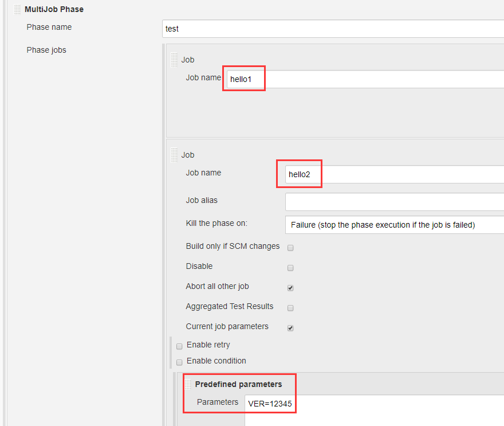Click the Predefined parameters drag handle
The width and height of the screenshot is (504, 426).
[x=188, y=384]
